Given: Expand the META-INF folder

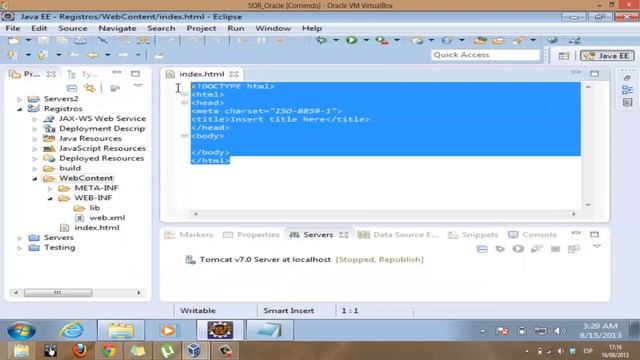Looking at the screenshot, I should (50, 189).
